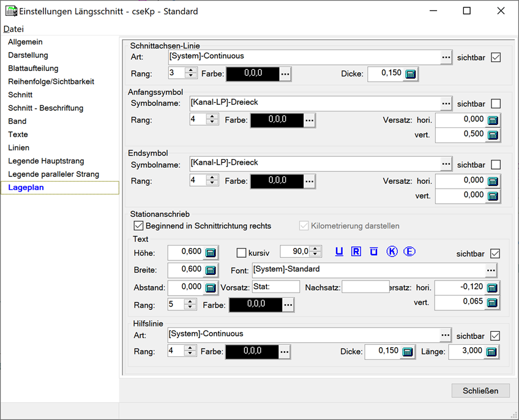This screenshot has width=519, height=420.
Task: Click the underline U text style icon
Action: tap(338, 252)
